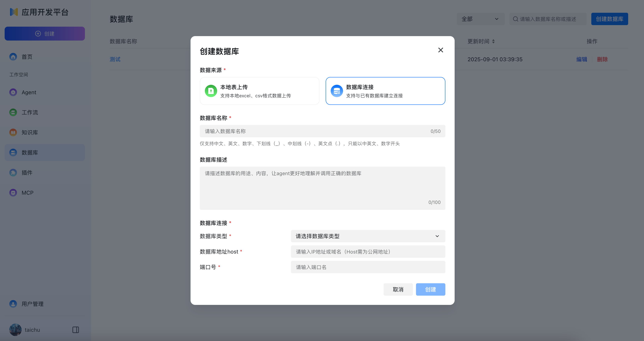Click the 创建数据库 button

(x=609, y=19)
